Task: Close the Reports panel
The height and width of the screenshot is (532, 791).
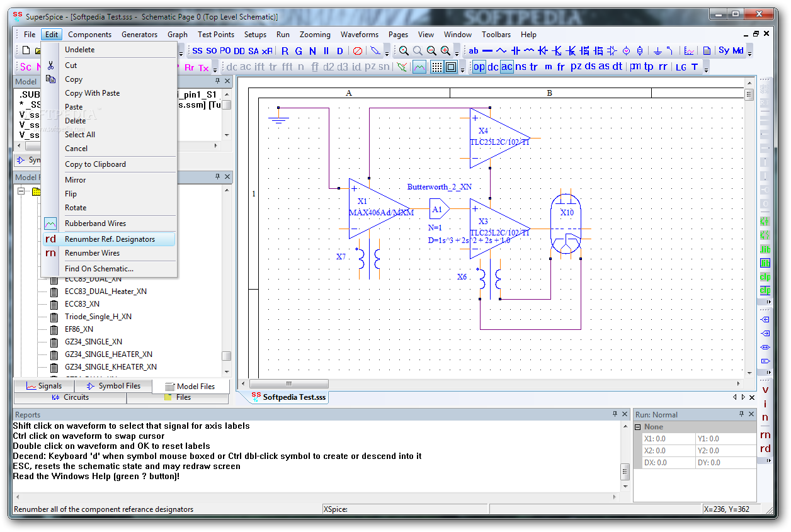Action: pos(625,414)
